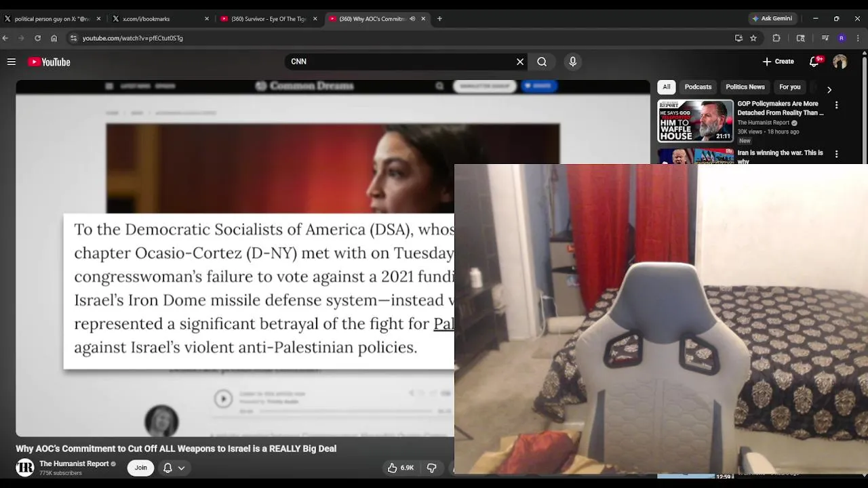Click the video player to pause
Screen dimensions: 868x488
pyautogui.click(x=235, y=258)
